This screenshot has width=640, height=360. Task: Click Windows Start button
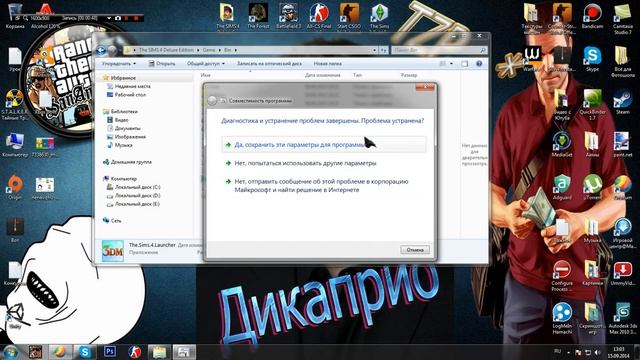pyautogui.click(x=11, y=352)
